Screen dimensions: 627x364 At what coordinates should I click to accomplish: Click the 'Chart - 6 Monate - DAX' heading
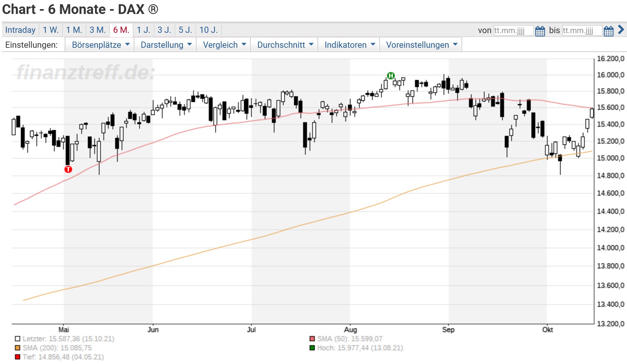tap(80, 9)
